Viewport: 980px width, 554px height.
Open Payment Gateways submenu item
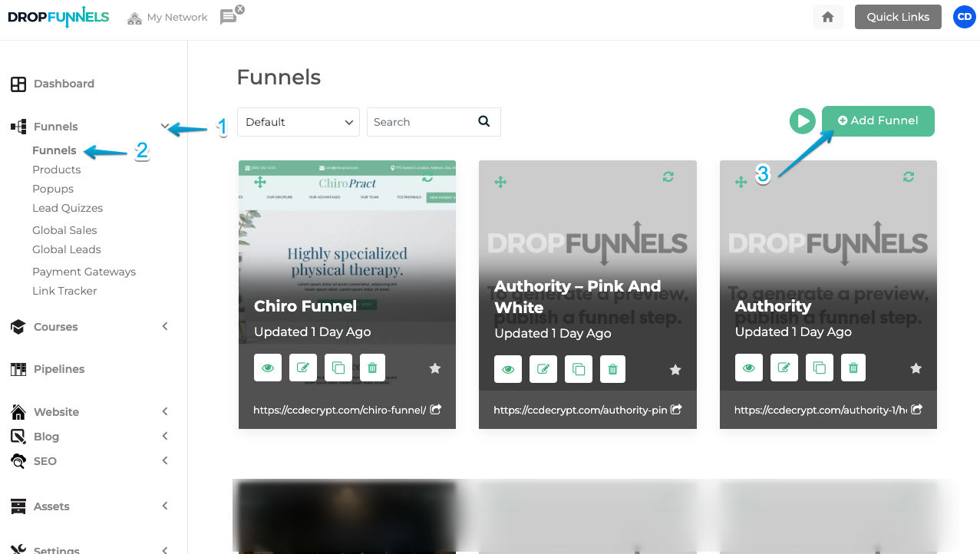pyautogui.click(x=84, y=272)
